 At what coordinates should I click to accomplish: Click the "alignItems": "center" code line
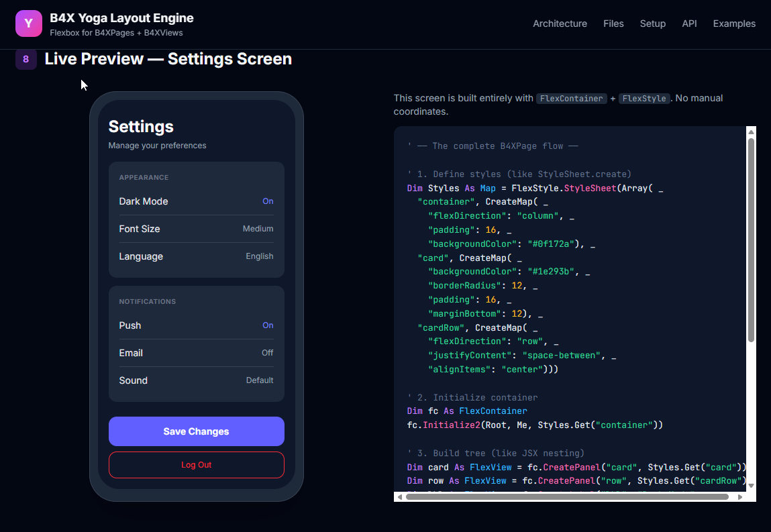click(x=493, y=369)
